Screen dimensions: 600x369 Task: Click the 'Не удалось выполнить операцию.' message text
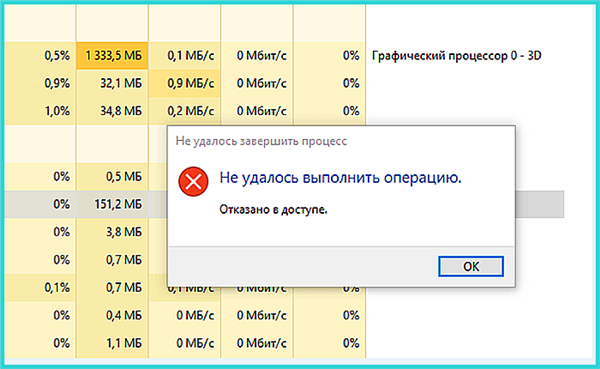(x=340, y=178)
